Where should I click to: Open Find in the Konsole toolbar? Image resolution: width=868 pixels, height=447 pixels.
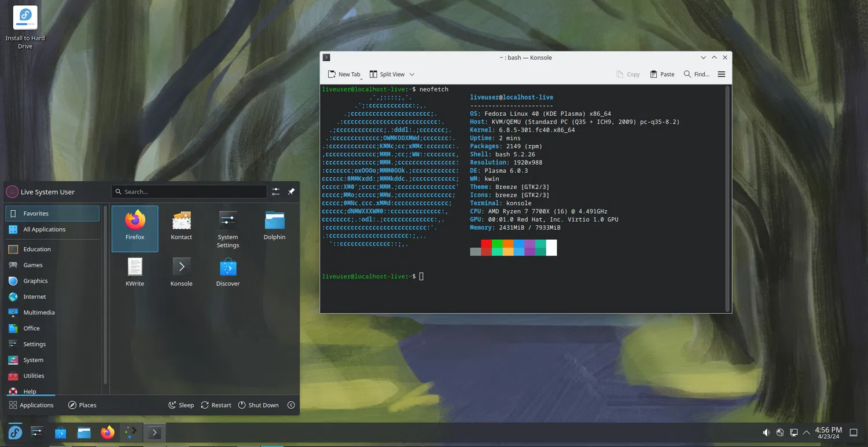tap(697, 74)
